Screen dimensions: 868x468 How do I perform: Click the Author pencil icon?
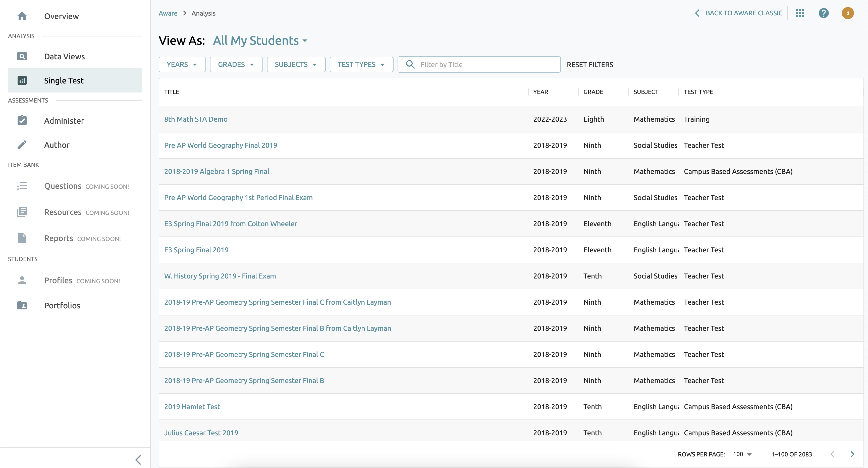click(x=22, y=145)
